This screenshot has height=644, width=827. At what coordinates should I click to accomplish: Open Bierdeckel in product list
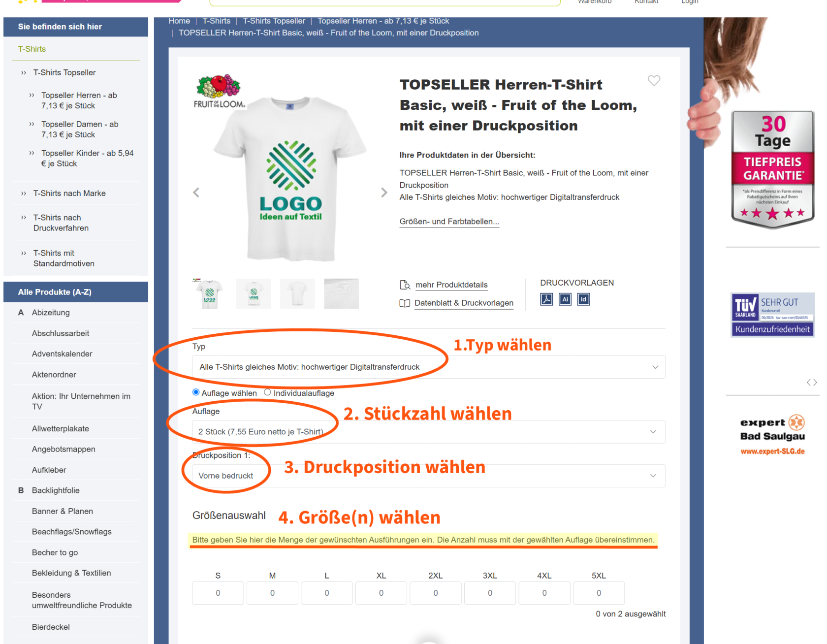click(x=51, y=627)
